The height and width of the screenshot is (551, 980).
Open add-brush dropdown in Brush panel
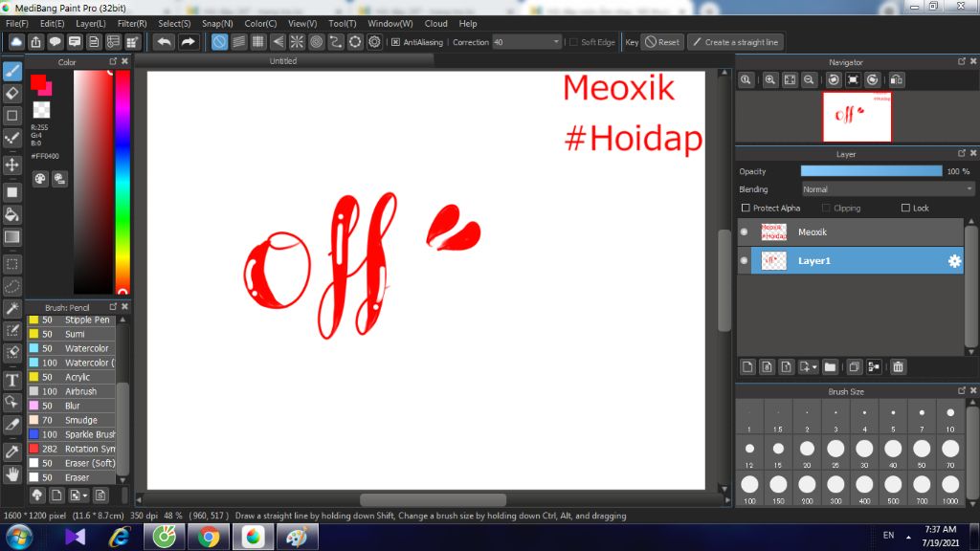(x=85, y=496)
